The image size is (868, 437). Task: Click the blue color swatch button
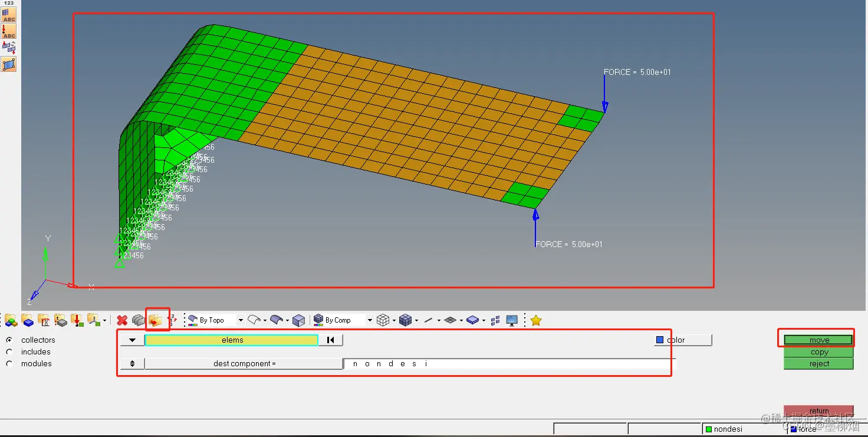683,340
